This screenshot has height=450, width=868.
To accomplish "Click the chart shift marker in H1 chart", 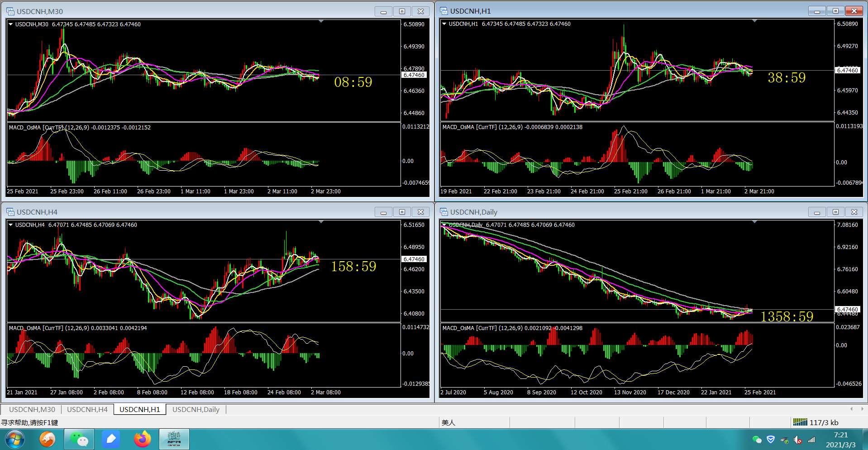I will tap(754, 21).
